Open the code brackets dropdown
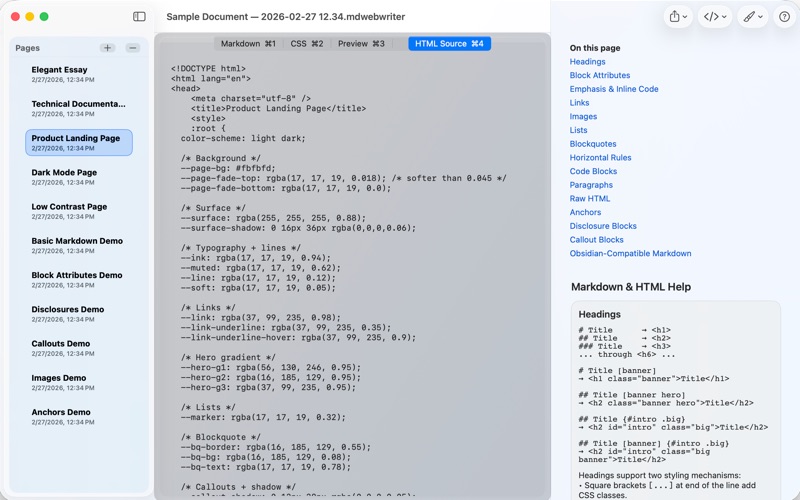 [714, 16]
